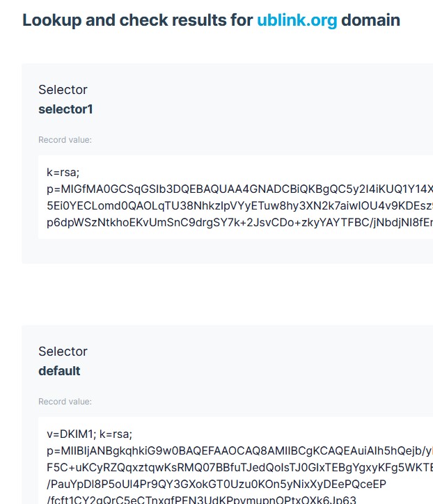
Task: Click the "DEePQceEP" ending of the key line
Action: coord(357,484)
